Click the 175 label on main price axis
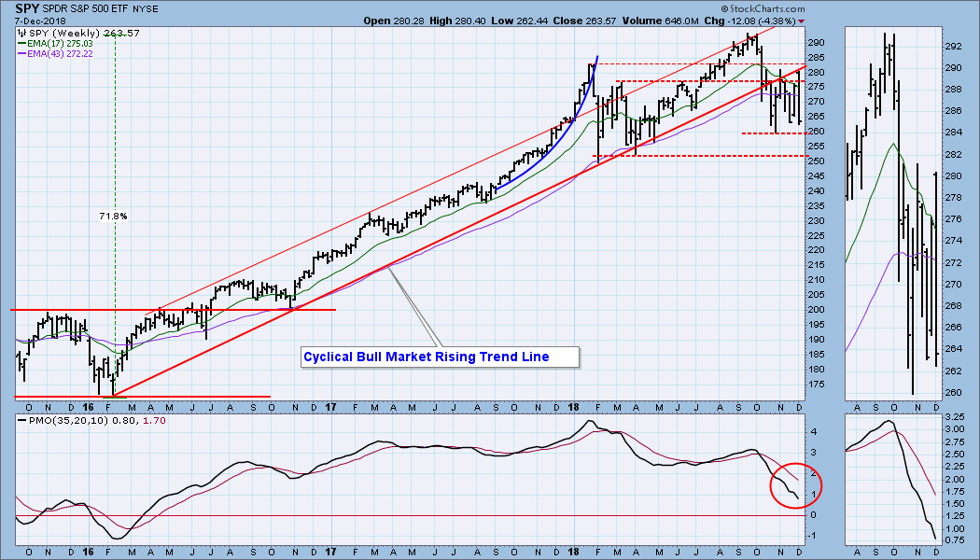The width and height of the screenshot is (980, 560). tap(817, 384)
